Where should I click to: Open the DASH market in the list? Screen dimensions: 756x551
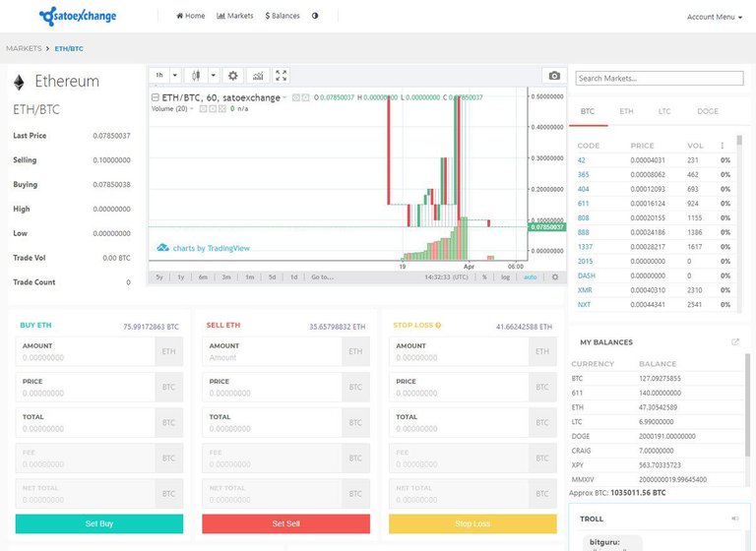point(587,275)
